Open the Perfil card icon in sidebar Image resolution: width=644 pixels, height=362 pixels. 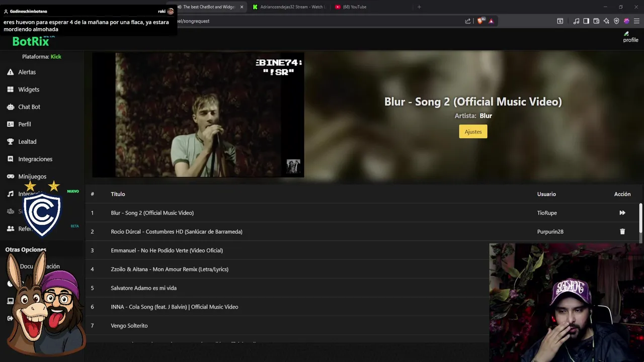coord(10,124)
